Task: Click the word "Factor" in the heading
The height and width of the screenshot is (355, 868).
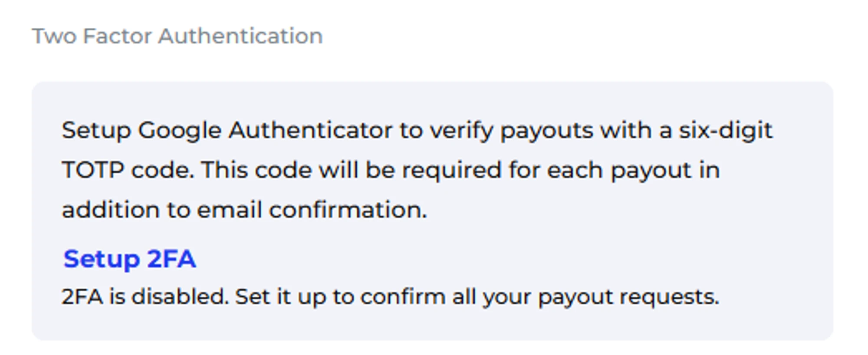Action: pyautogui.click(x=117, y=36)
